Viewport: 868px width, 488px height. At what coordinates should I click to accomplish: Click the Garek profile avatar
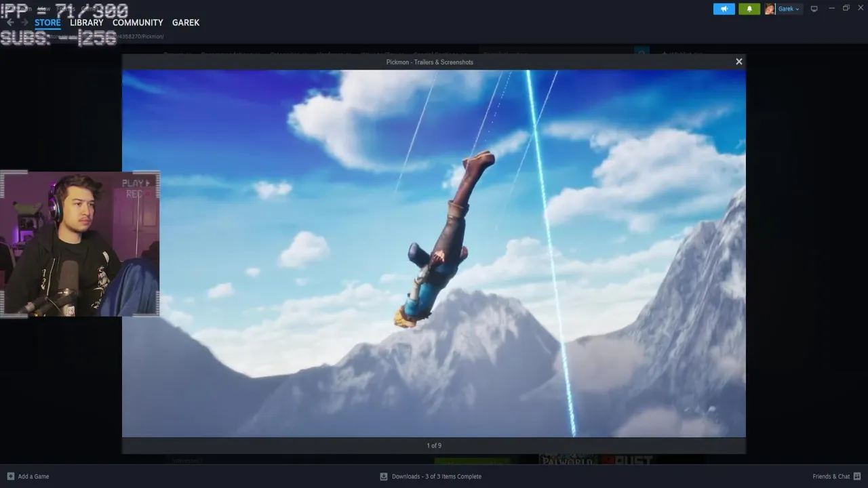click(770, 9)
